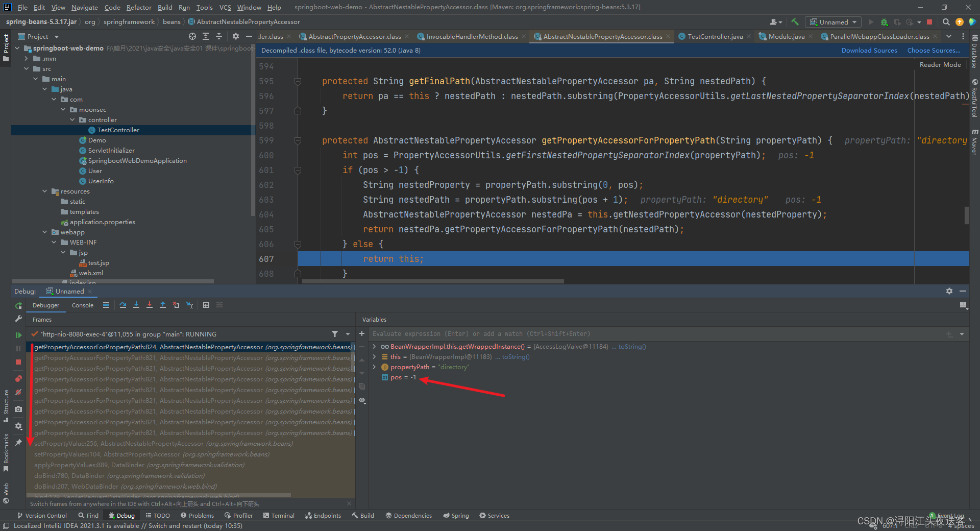Click Show Execution Point icon
The image size is (980, 531).
click(x=106, y=305)
